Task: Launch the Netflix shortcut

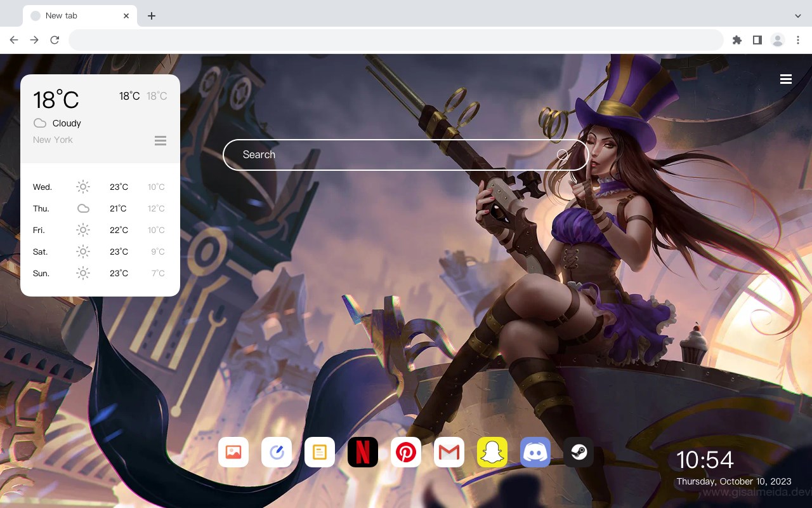Action: click(x=363, y=452)
